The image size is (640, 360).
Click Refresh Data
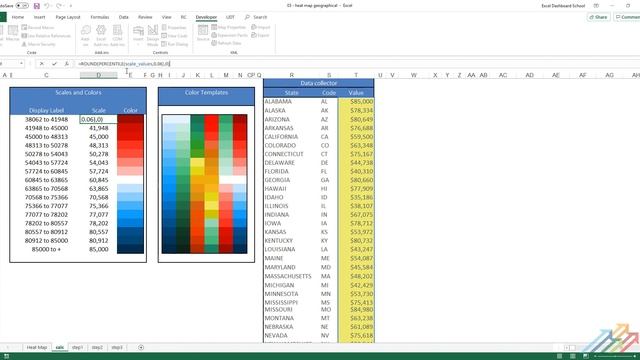coord(226,43)
